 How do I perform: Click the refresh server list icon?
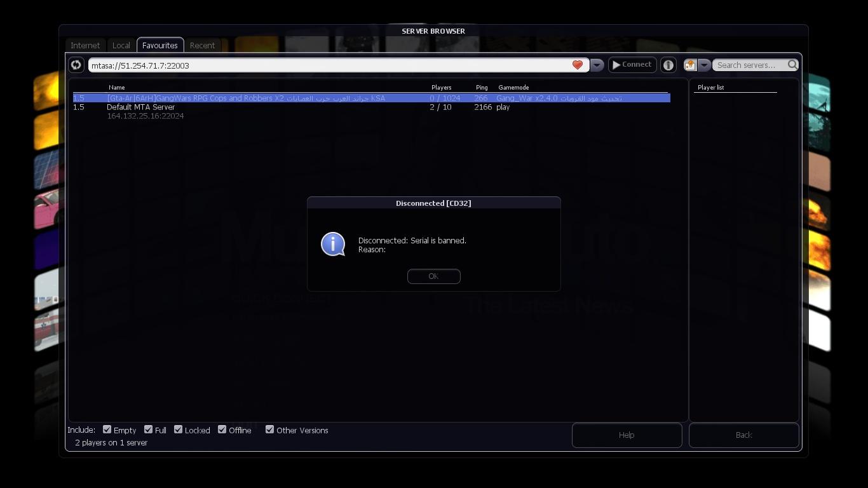pyautogui.click(x=76, y=65)
